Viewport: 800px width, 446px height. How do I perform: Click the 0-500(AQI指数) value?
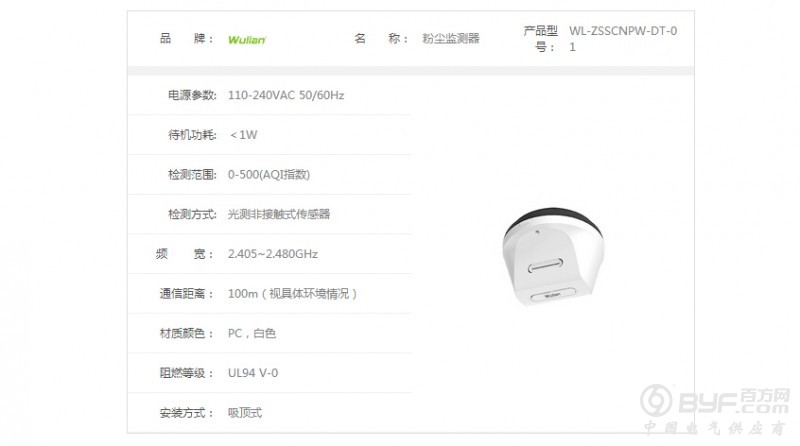269,175
